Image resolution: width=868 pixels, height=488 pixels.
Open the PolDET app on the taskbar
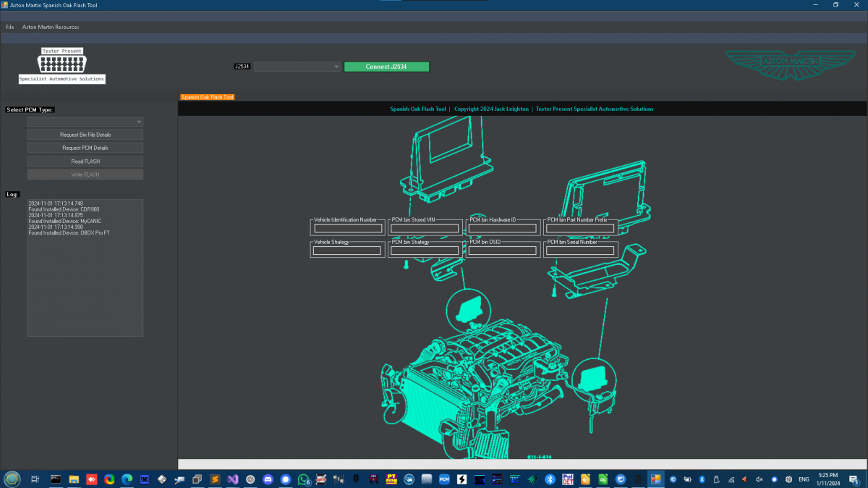click(x=568, y=479)
